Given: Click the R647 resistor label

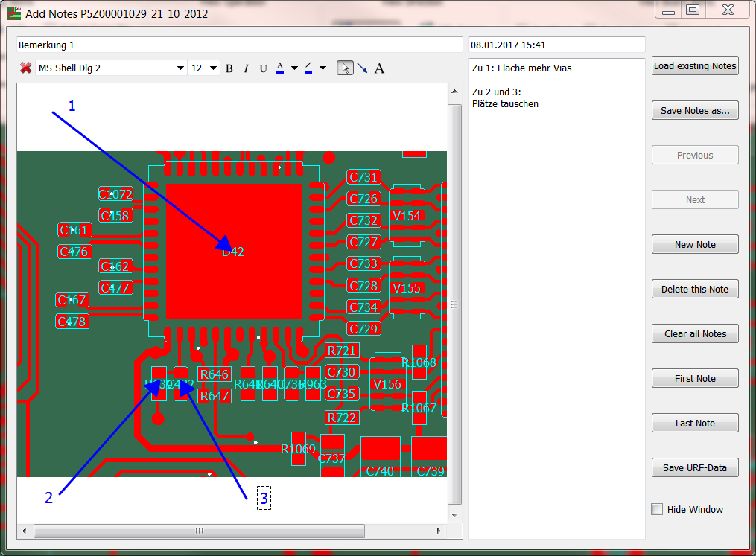Looking at the screenshot, I should click(214, 396).
